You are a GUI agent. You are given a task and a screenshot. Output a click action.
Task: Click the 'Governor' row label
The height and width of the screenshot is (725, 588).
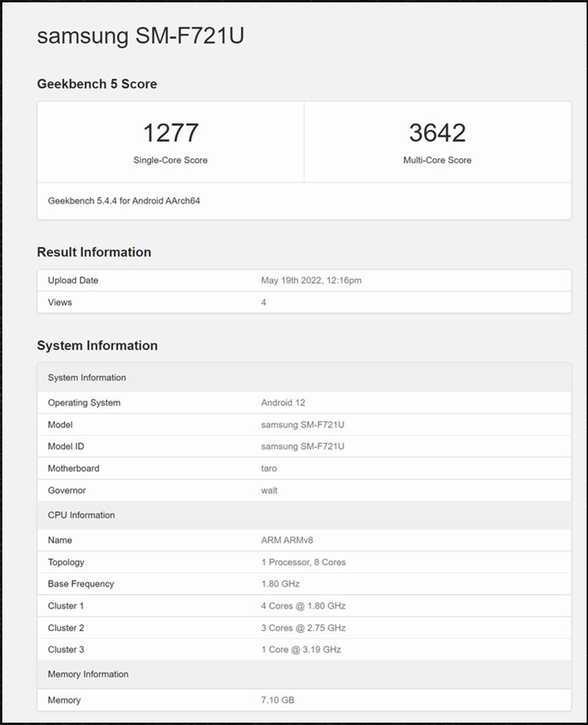coord(67,490)
